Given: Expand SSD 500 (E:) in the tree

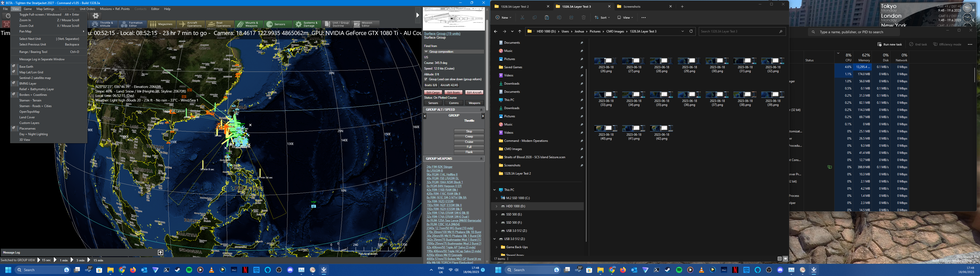Looking at the screenshot, I should coord(496,215).
